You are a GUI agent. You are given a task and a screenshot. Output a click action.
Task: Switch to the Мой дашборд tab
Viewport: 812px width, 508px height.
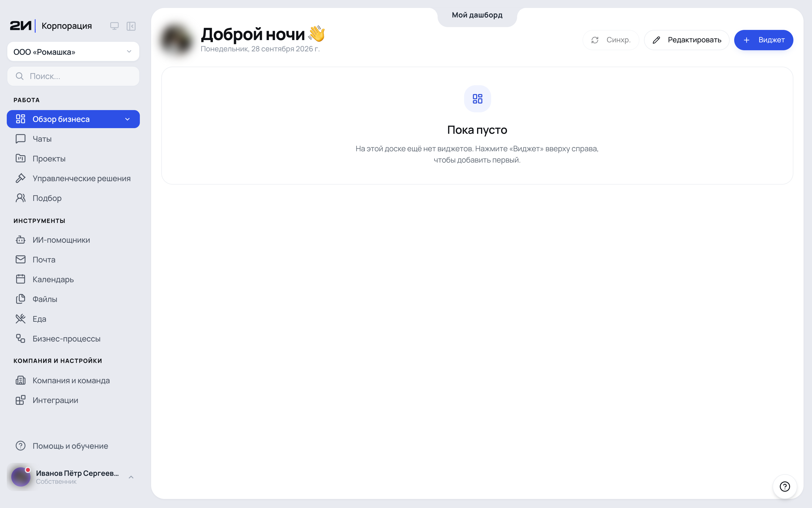pyautogui.click(x=477, y=15)
